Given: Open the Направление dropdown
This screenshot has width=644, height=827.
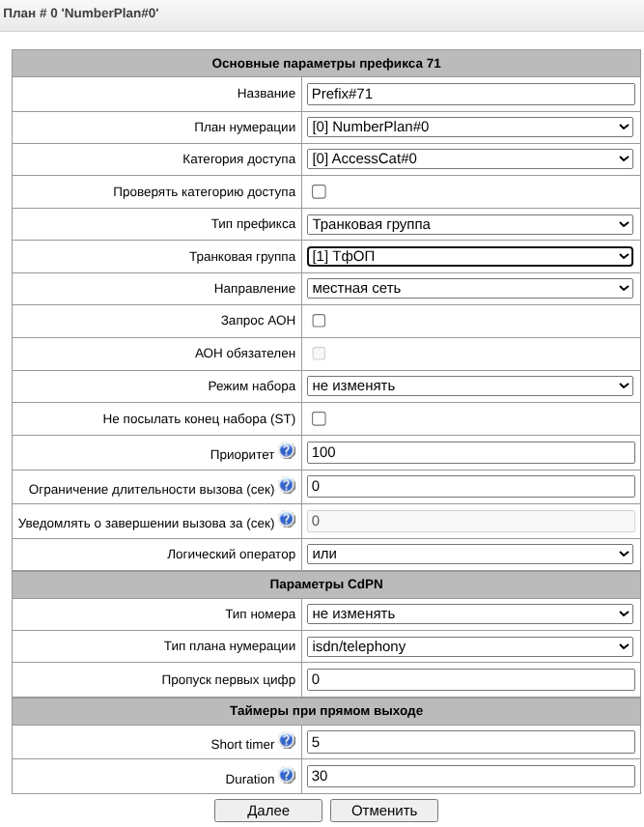Looking at the screenshot, I should tap(470, 288).
